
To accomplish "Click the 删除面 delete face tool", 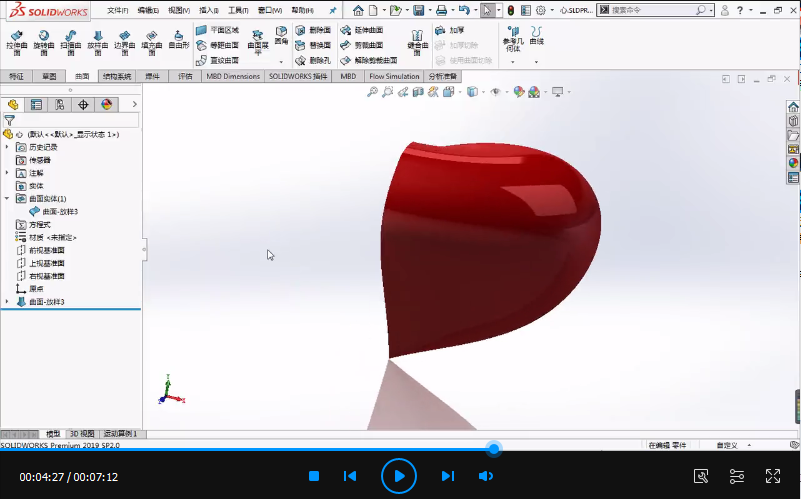I will point(314,30).
